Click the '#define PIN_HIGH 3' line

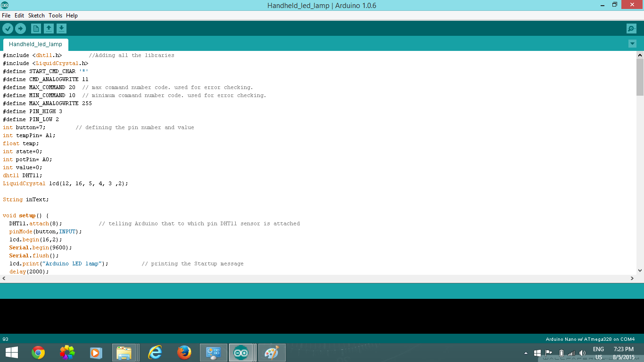point(32,111)
